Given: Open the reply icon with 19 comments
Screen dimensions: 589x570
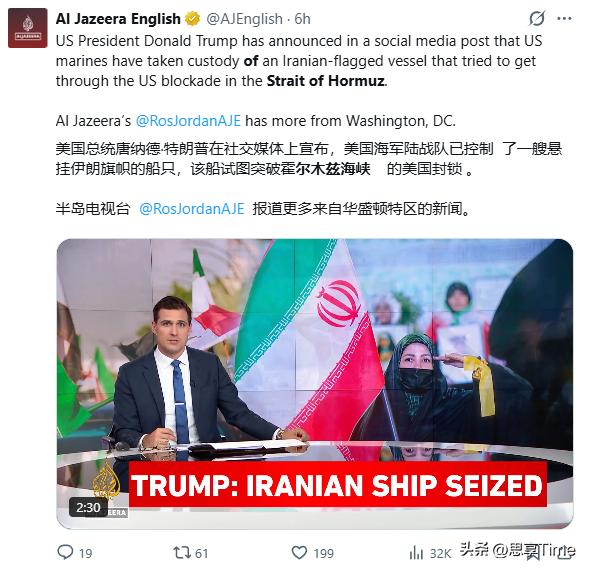Looking at the screenshot, I should pyautogui.click(x=65, y=552).
